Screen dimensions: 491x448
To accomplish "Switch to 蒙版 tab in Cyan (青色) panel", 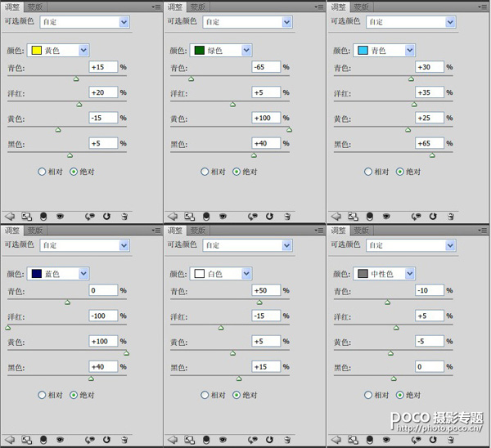I will (x=362, y=7).
